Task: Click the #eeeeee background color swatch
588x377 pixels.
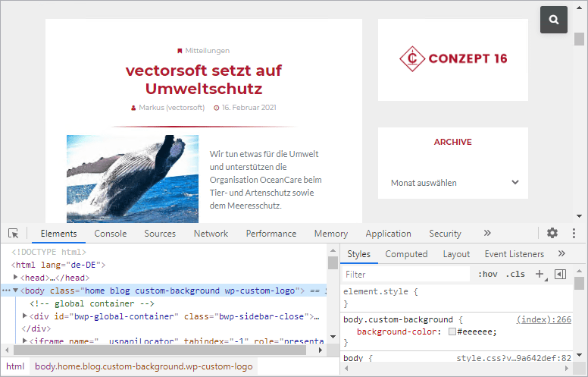Action: point(452,332)
